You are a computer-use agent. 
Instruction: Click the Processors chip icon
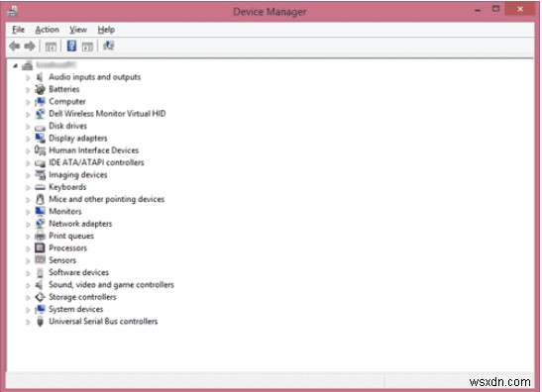(40, 248)
